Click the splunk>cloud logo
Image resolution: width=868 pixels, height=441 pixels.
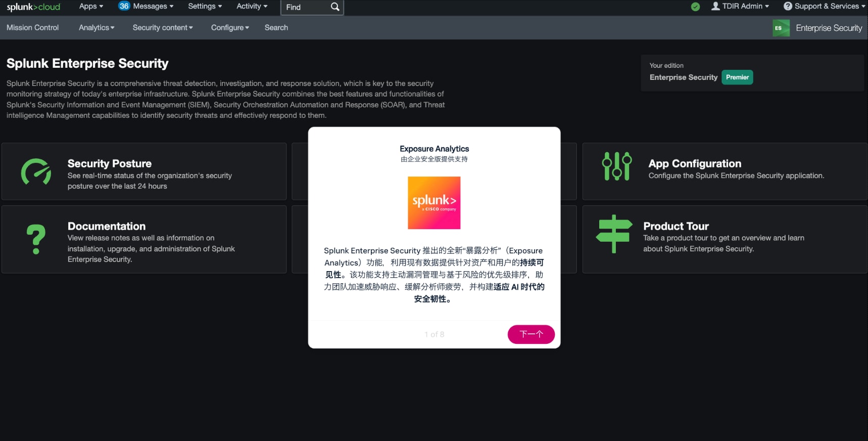click(x=33, y=7)
